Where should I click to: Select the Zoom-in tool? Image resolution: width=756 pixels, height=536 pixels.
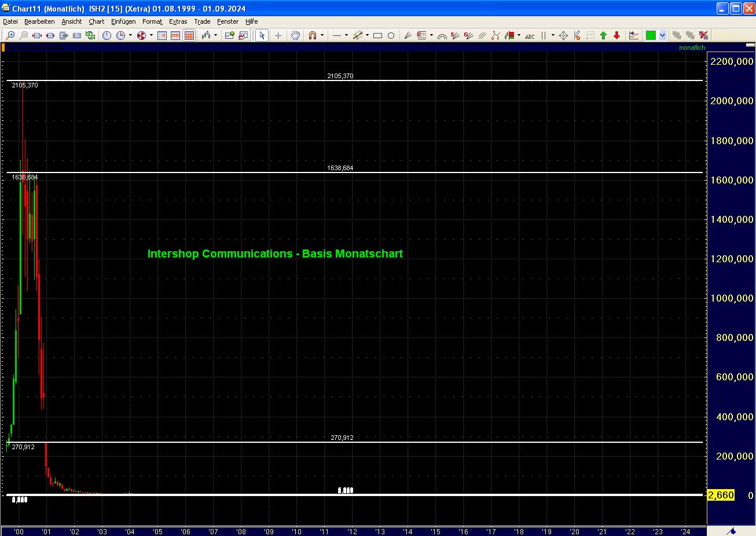pos(11,35)
